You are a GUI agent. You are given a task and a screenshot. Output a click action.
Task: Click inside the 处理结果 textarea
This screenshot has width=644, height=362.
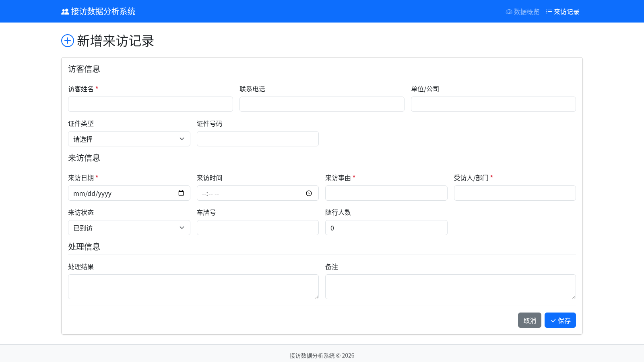(193, 287)
